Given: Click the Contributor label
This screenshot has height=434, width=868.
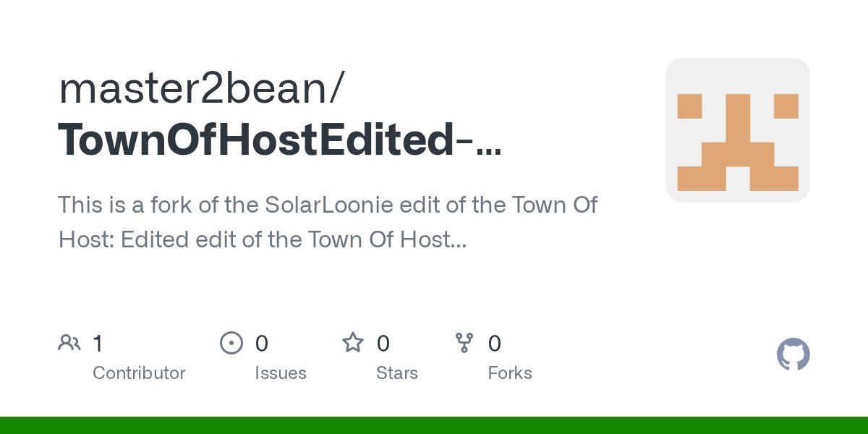Looking at the screenshot, I should [139, 373].
